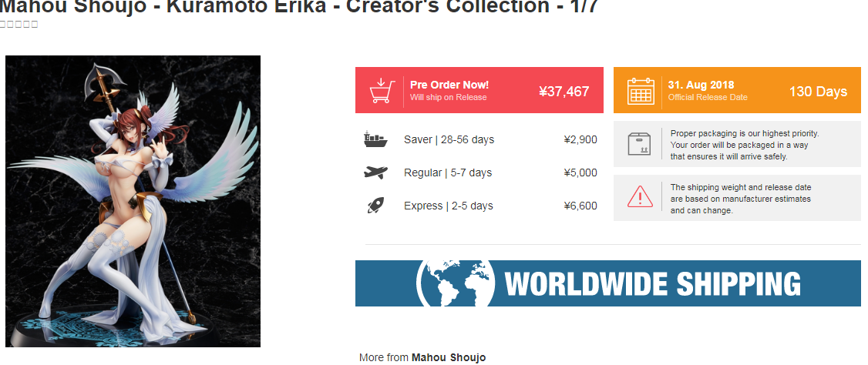Screen dimensions: 868x365
Task: Click the product title heading
Action: (x=299, y=7)
